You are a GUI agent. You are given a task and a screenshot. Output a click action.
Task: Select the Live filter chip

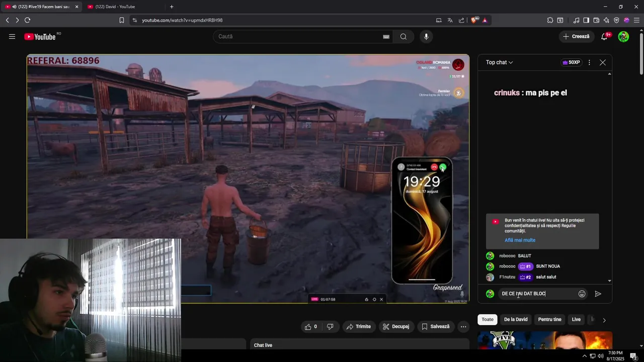[576, 320]
